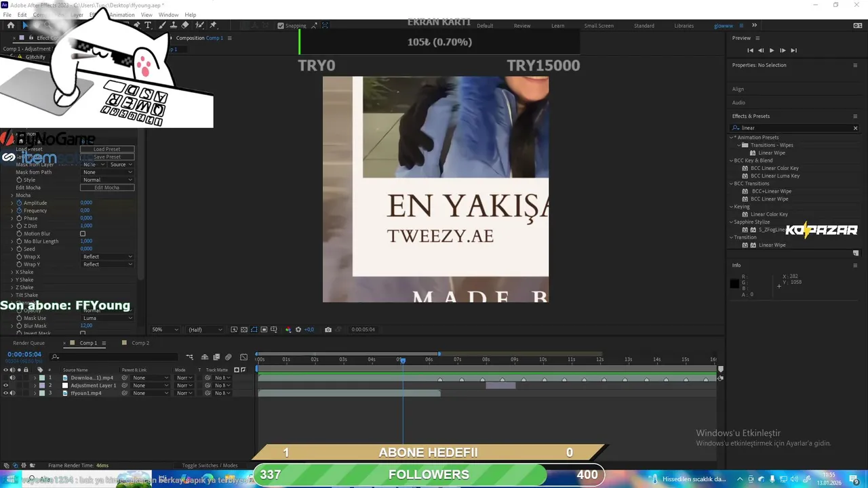Enable Frame Blending timeline icon
The height and width of the screenshot is (488, 868).
(216, 357)
